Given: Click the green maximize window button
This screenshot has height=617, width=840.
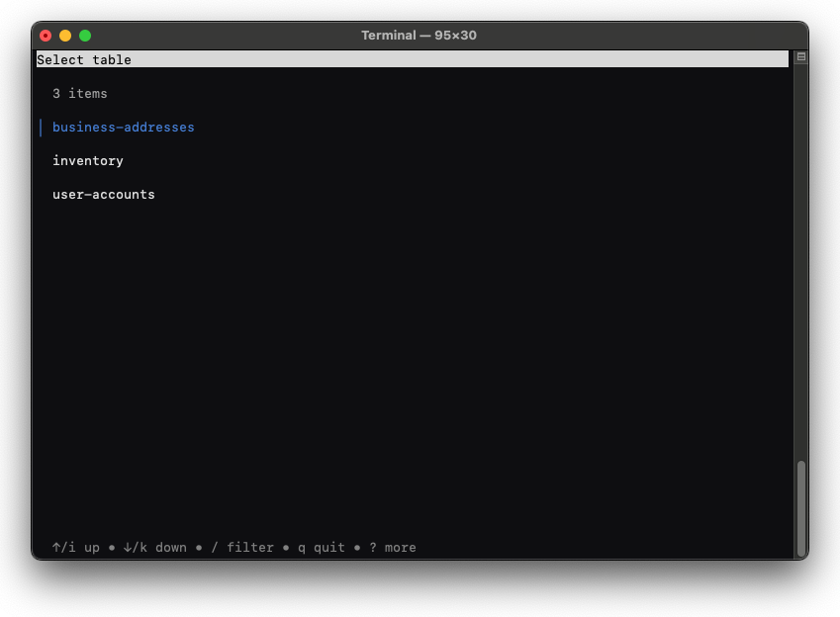Looking at the screenshot, I should tap(85, 36).
